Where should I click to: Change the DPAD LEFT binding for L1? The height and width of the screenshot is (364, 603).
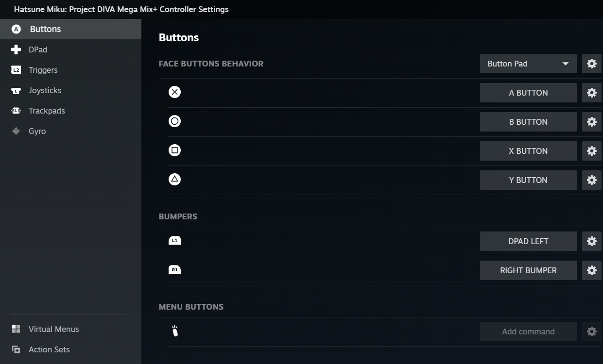(x=528, y=241)
